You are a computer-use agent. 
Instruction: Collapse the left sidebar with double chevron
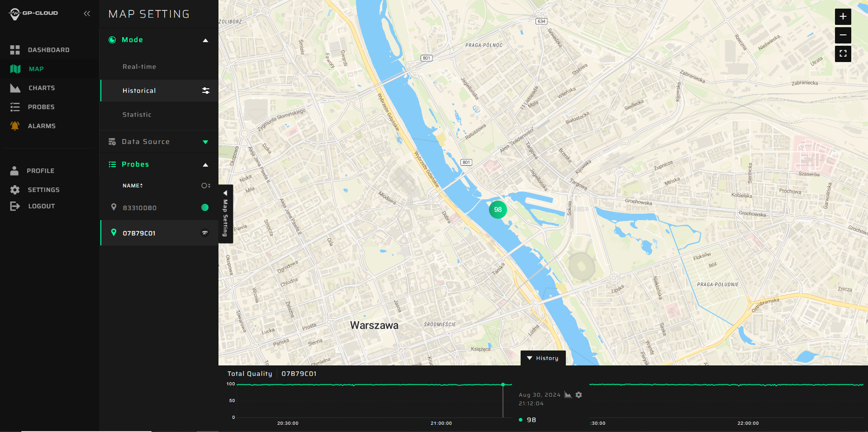[x=87, y=14]
